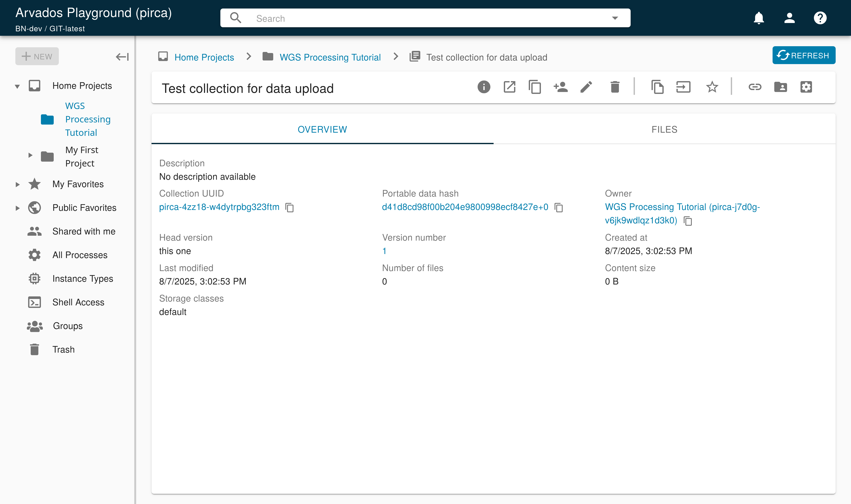Click the copy-link chain icon
The image size is (851, 504).
point(755,87)
